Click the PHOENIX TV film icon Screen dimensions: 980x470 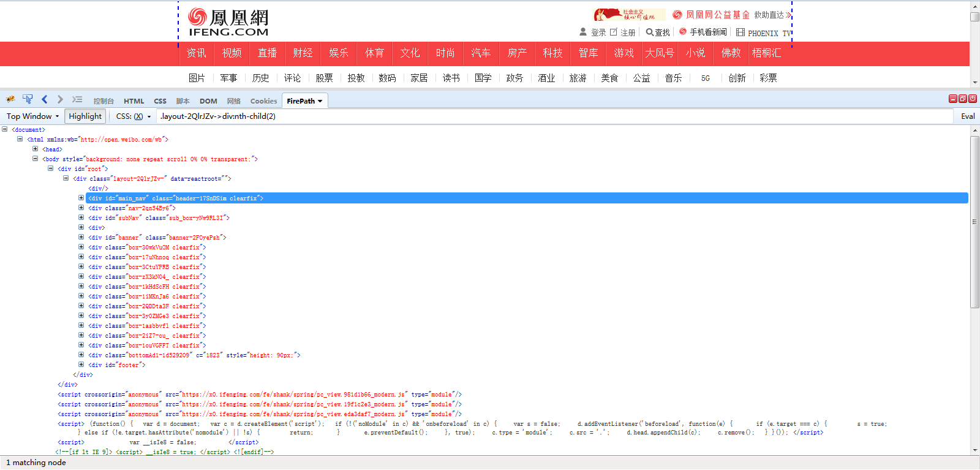click(x=741, y=32)
